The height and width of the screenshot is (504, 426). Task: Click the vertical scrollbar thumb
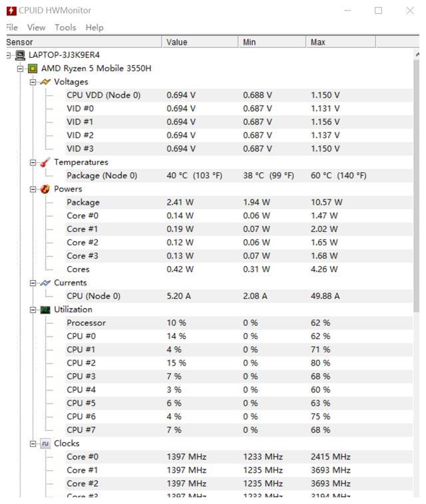pyautogui.click(x=416, y=186)
